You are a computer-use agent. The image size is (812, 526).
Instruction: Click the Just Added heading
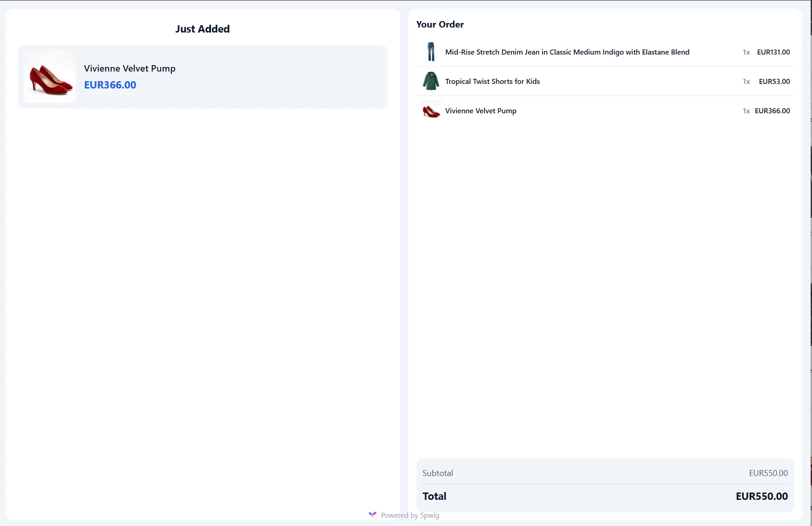[x=202, y=29]
